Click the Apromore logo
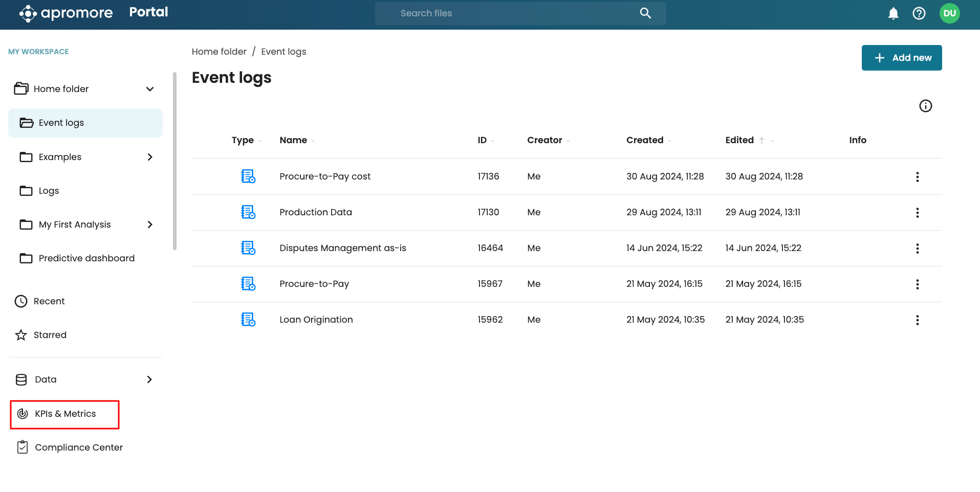Viewport: 980px width, 492px height. (66, 13)
